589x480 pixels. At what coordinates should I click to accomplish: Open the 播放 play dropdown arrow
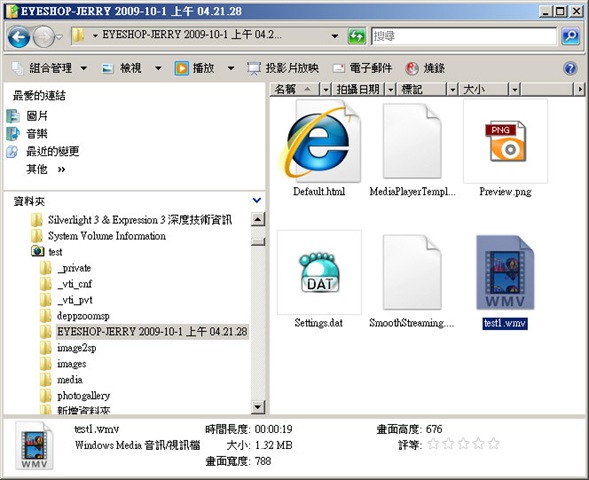(x=231, y=68)
